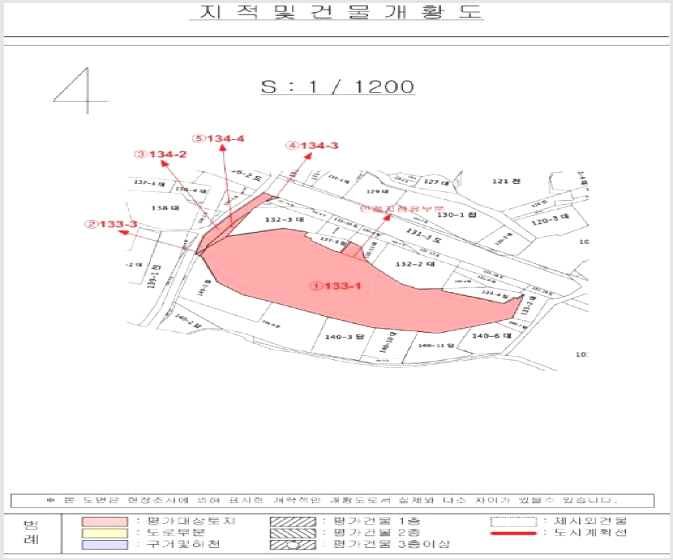Click the 평가건물 3층이상 hatch pattern box
The height and width of the screenshot is (560, 673).
pyautogui.click(x=293, y=545)
